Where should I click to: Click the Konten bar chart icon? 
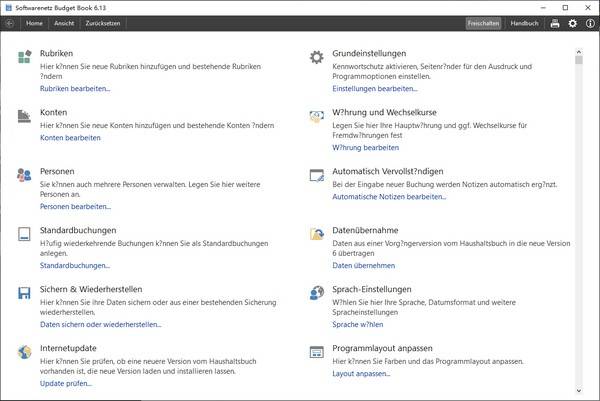[x=24, y=116]
